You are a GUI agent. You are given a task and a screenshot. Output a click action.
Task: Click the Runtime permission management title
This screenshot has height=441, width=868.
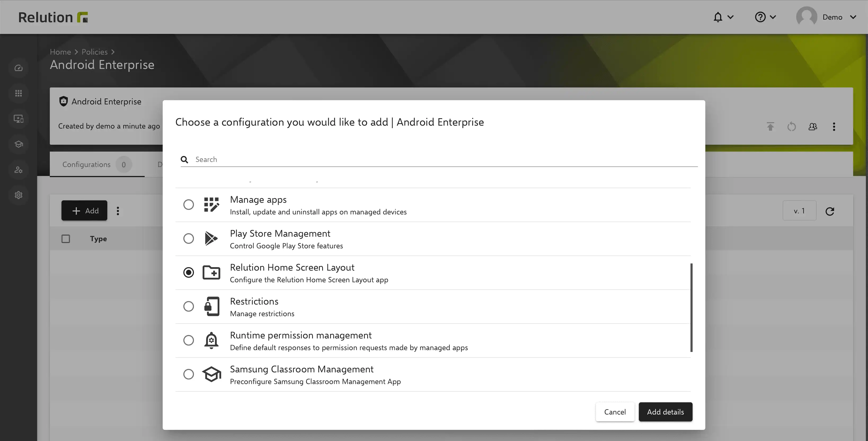tap(301, 335)
